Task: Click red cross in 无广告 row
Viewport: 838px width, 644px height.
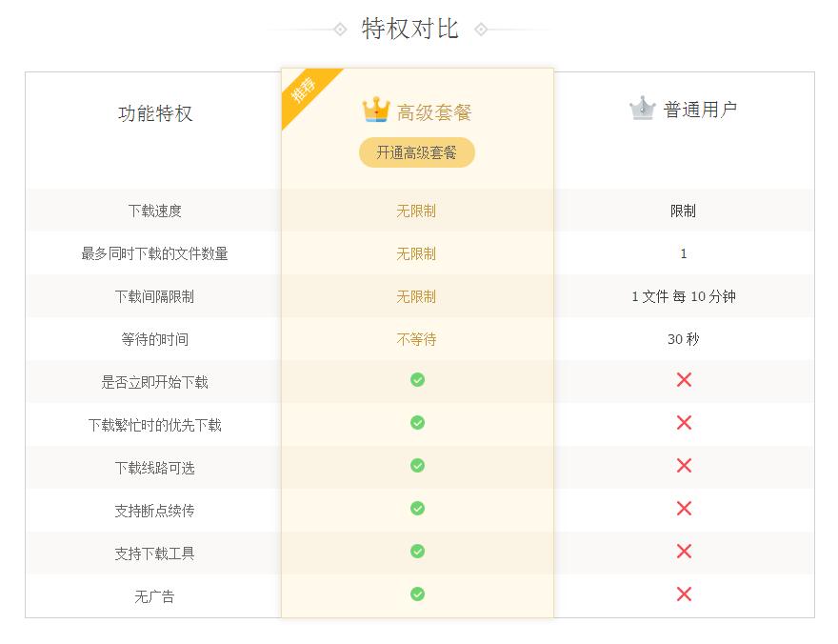Action: coord(684,594)
